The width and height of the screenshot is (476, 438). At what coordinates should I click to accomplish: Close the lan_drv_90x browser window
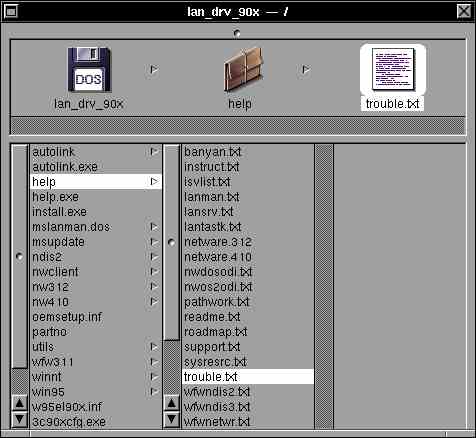pos(464,12)
